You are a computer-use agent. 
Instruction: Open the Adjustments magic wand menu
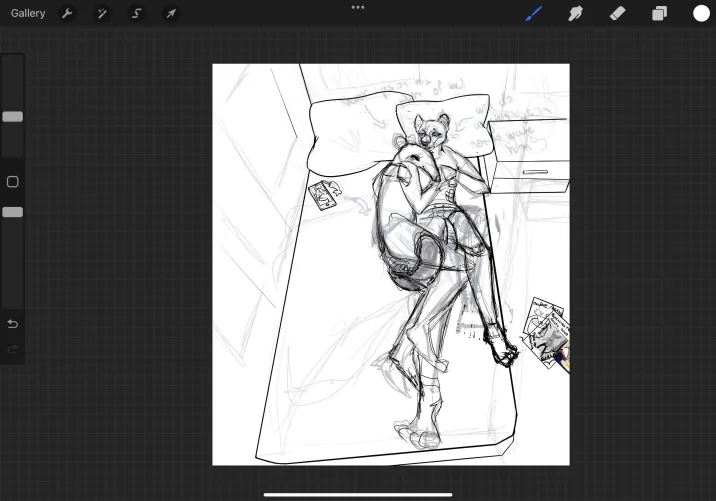coord(101,14)
